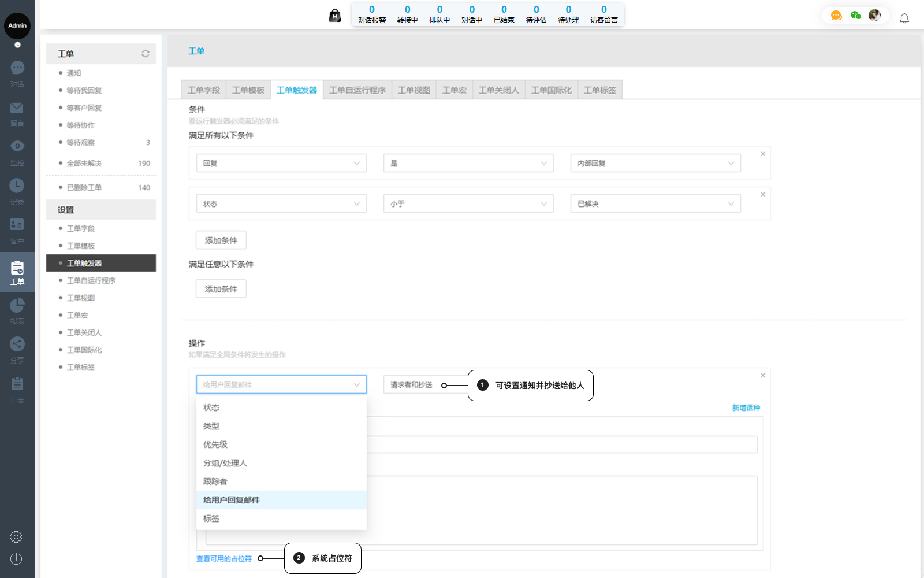Open the 报表 pie chart icon
The width and height of the screenshot is (924, 578).
pyautogui.click(x=17, y=305)
